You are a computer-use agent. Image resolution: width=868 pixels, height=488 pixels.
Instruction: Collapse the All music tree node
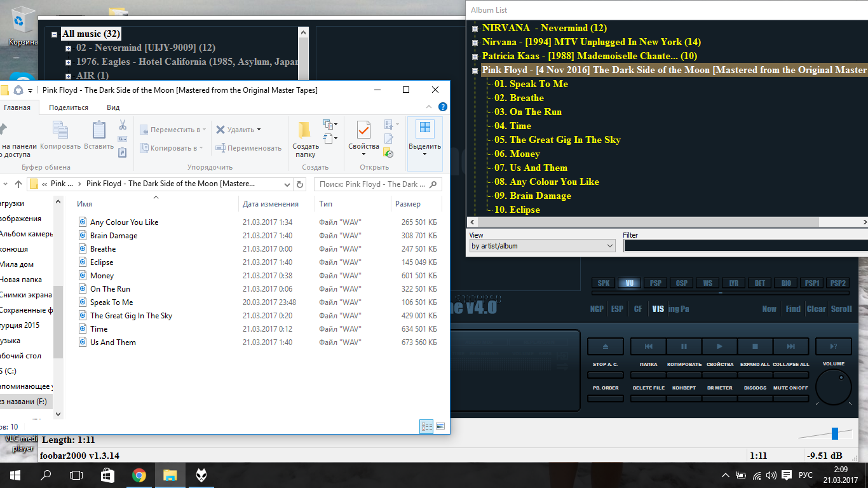click(x=55, y=35)
